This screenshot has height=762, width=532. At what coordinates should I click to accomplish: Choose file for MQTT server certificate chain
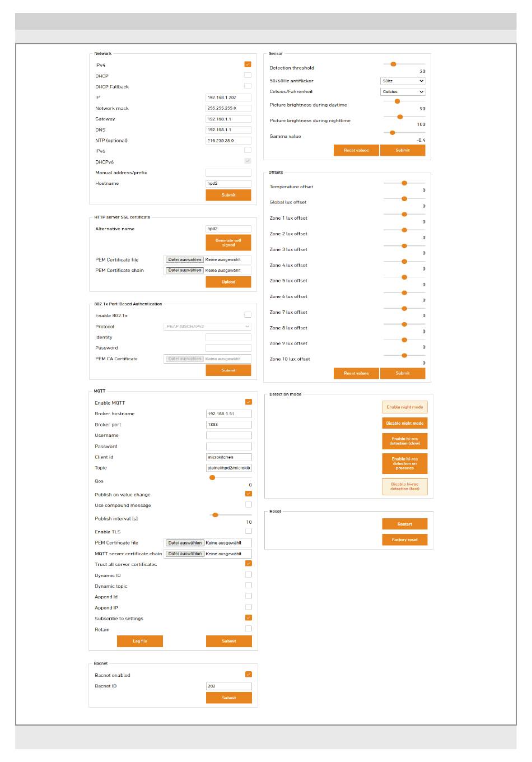click(185, 554)
